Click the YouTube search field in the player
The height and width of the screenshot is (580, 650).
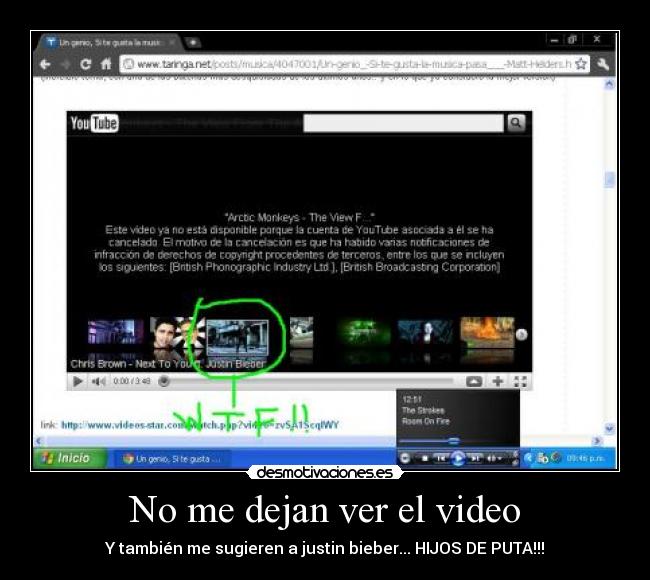(403, 123)
